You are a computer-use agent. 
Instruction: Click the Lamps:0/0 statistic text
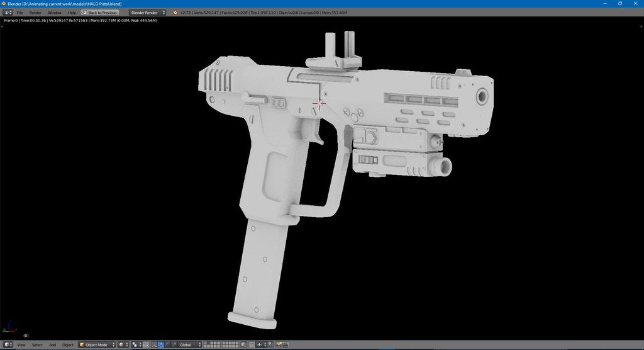pyautogui.click(x=310, y=13)
